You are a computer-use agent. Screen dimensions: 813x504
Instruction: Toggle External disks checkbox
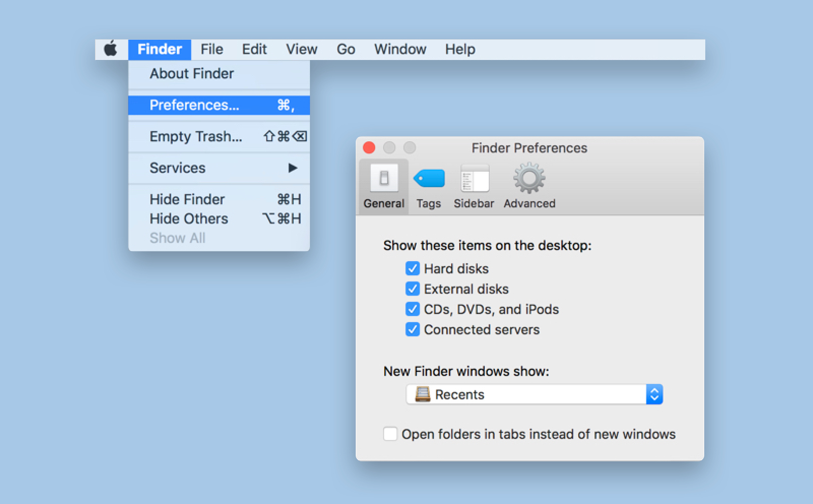click(413, 289)
